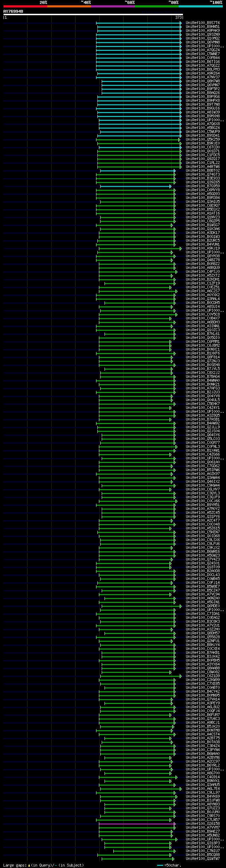Click the green alignment bar for Q1WTW7
The height and width of the screenshot is (868, 226).
(x=138, y=859)
